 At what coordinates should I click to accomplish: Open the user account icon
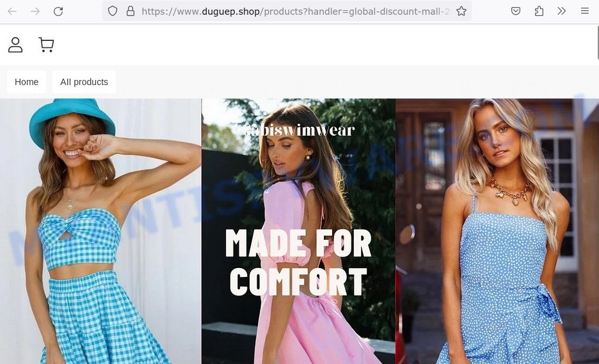pos(15,45)
